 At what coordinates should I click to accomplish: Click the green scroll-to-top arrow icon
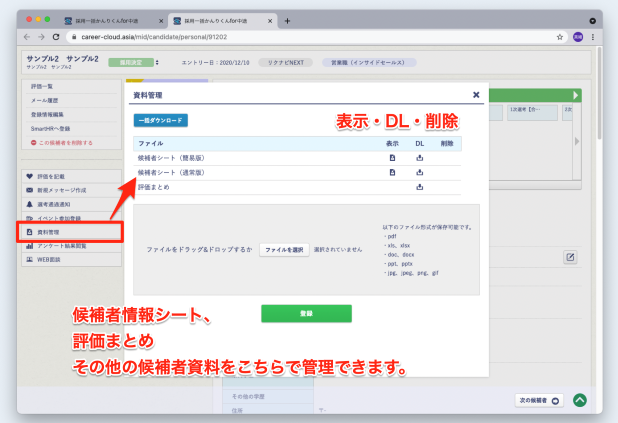[x=580, y=400]
